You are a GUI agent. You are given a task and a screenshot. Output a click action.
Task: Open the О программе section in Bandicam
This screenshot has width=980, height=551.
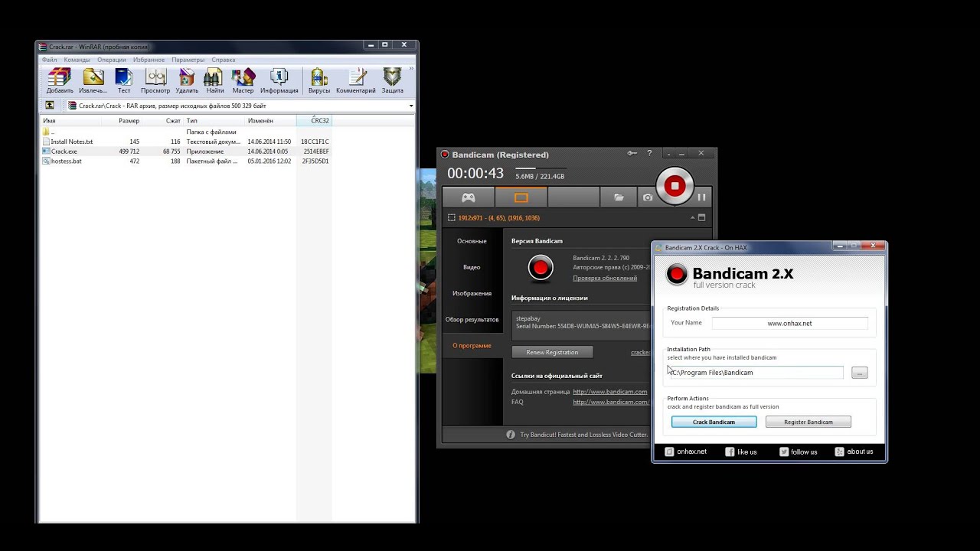pos(472,345)
